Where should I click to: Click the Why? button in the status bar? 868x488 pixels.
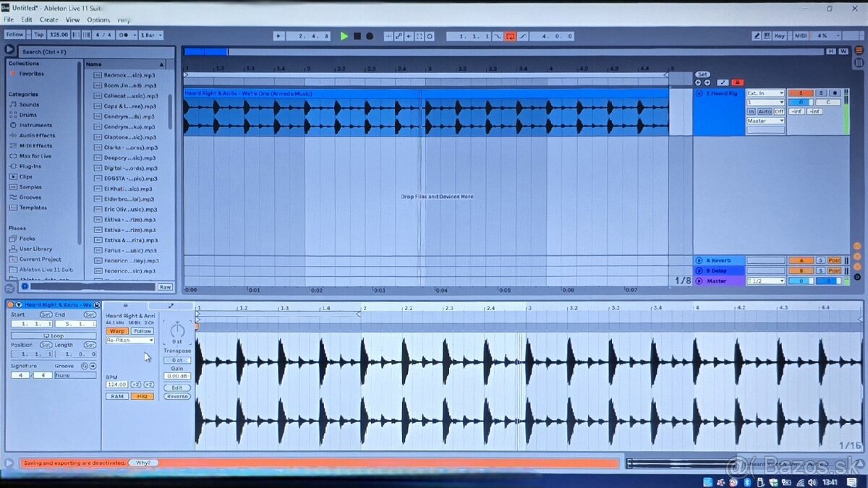143,463
